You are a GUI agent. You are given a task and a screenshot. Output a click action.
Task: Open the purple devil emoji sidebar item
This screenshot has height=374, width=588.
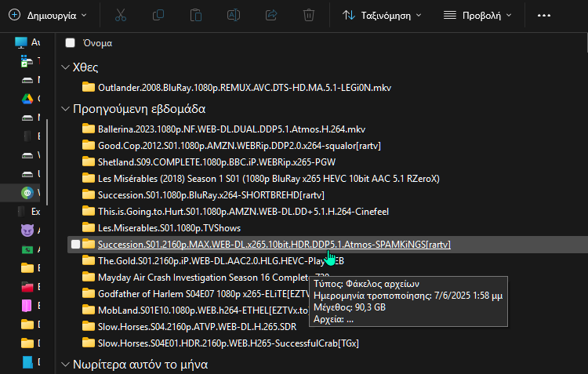[x=27, y=231]
